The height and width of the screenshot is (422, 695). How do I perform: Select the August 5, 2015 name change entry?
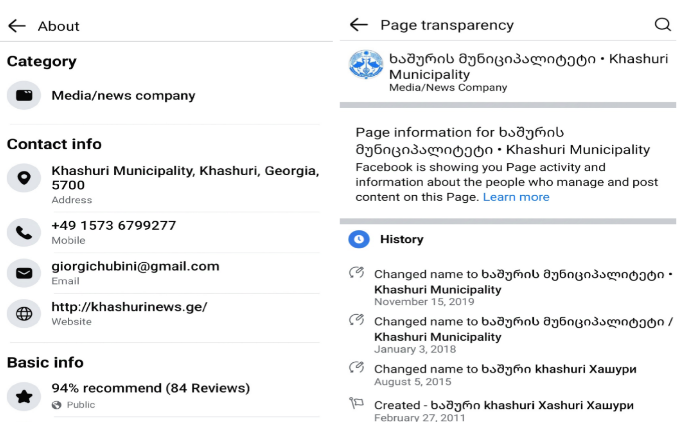[x=505, y=375]
